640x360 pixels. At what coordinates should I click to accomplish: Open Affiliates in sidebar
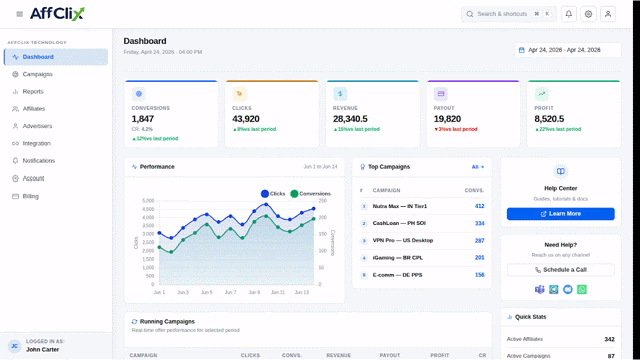[x=56, y=109]
